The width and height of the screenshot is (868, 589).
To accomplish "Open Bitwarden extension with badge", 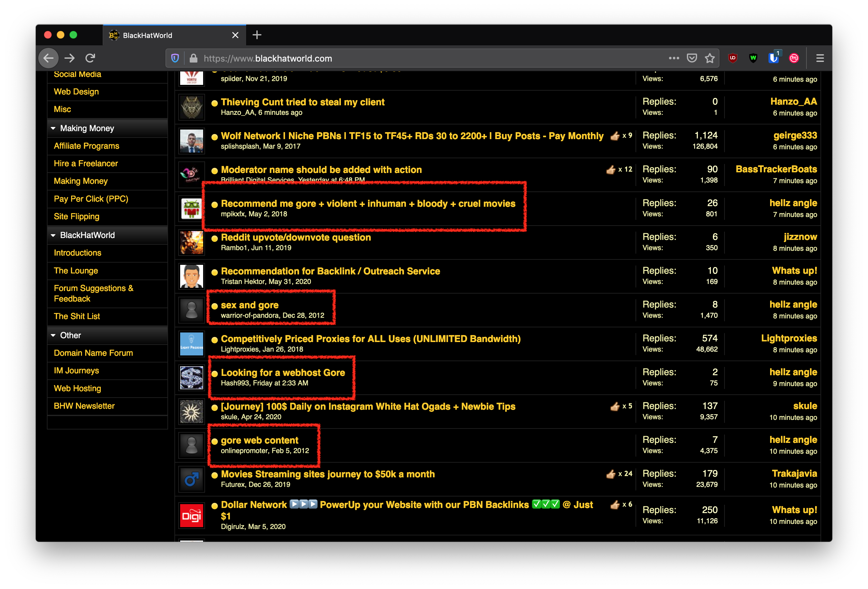I will click(774, 57).
